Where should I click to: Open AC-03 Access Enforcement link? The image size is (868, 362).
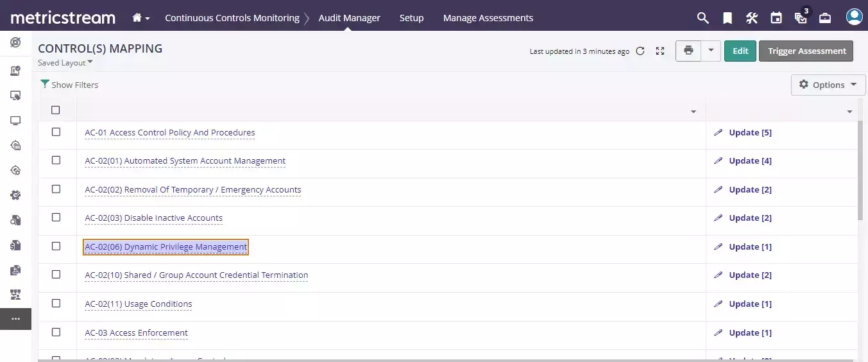pyautogui.click(x=137, y=333)
